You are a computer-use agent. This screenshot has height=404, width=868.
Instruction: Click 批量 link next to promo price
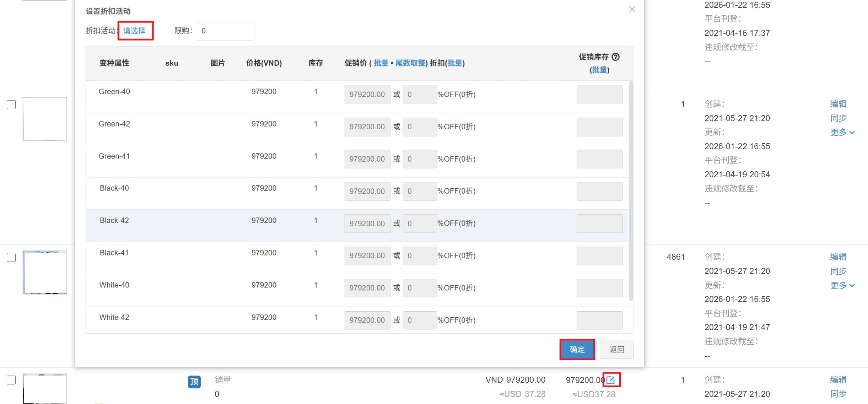click(x=381, y=63)
